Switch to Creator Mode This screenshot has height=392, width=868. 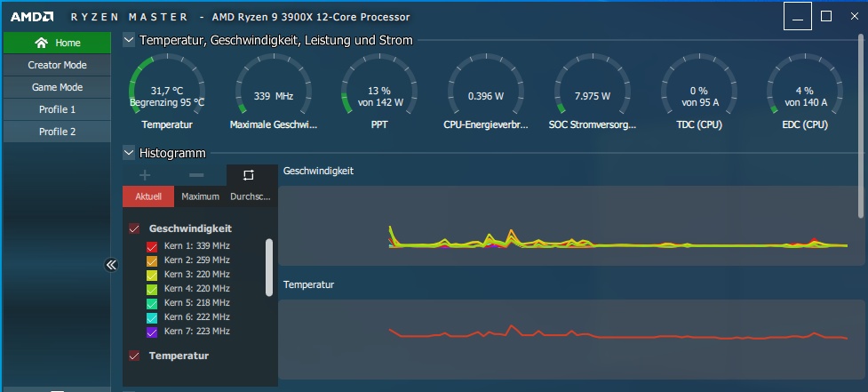[57, 65]
